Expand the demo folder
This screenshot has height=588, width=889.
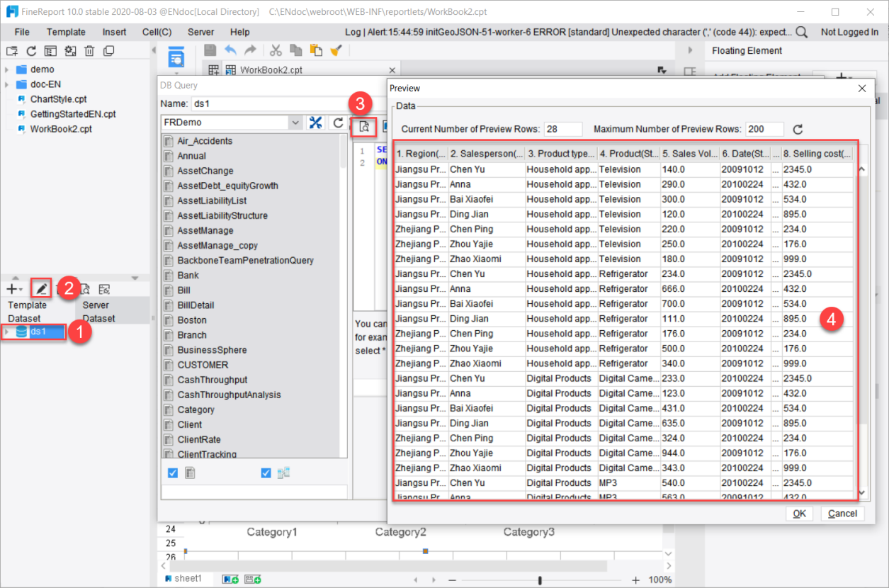tap(6, 69)
